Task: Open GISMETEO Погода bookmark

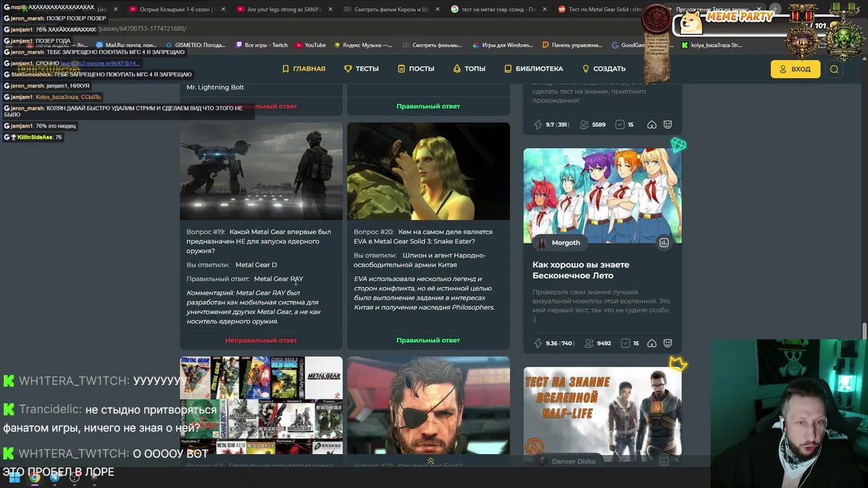Action: pyautogui.click(x=195, y=45)
